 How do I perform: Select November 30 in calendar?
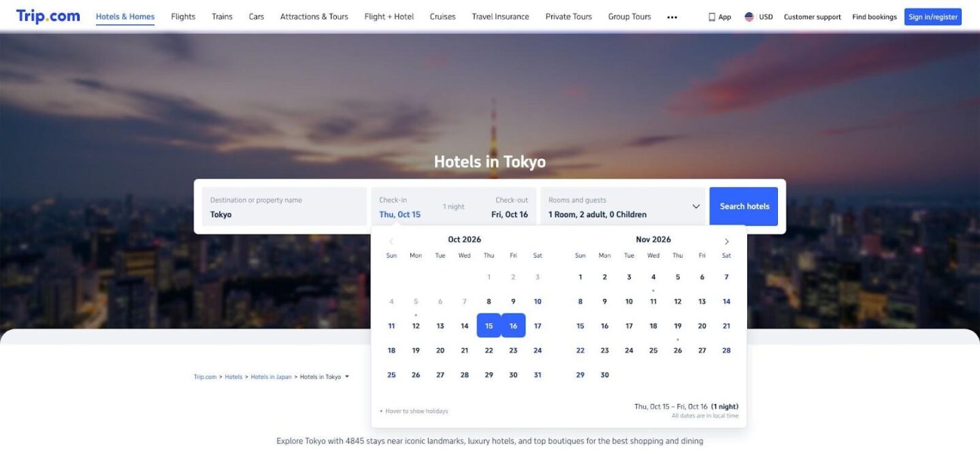pos(604,375)
